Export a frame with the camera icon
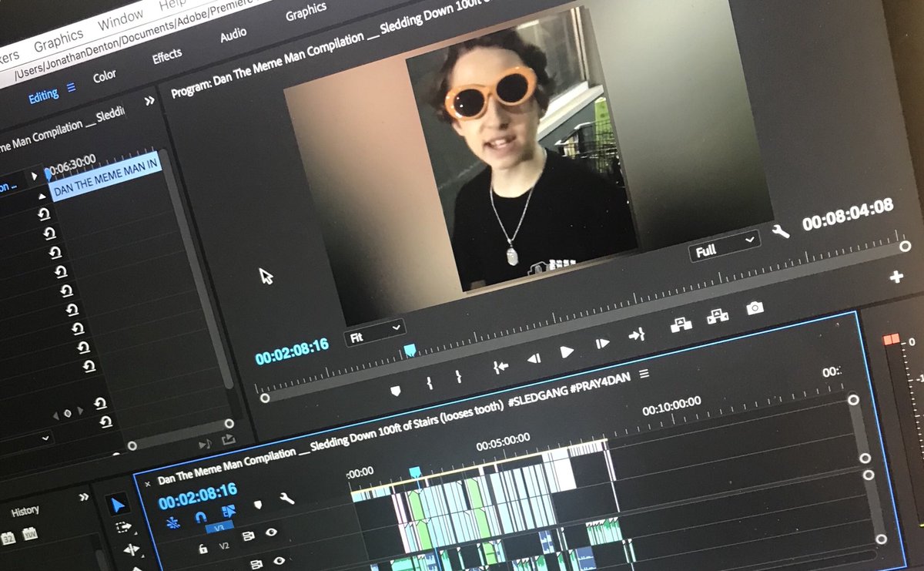Screen dimensions: 924x571 click(x=755, y=307)
